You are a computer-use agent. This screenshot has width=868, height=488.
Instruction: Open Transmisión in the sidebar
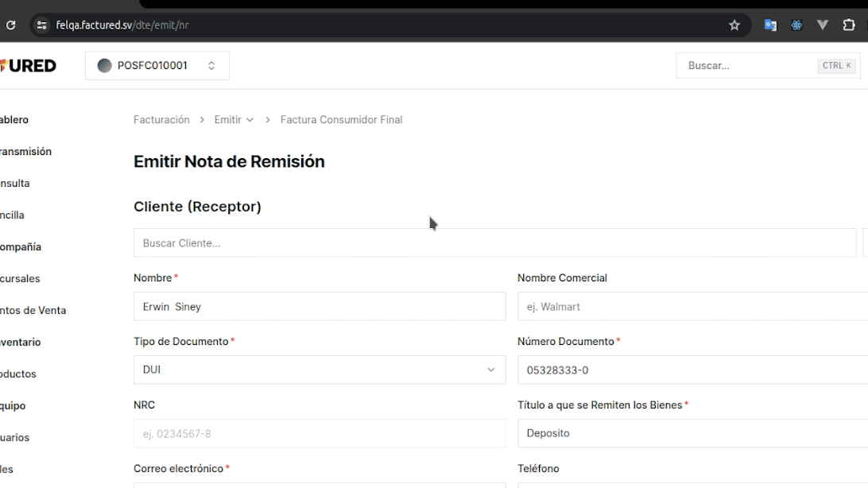tap(25, 152)
